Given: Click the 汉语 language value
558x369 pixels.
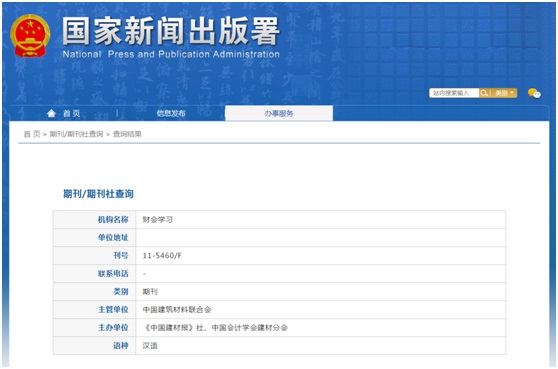Looking at the screenshot, I should pos(150,346).
